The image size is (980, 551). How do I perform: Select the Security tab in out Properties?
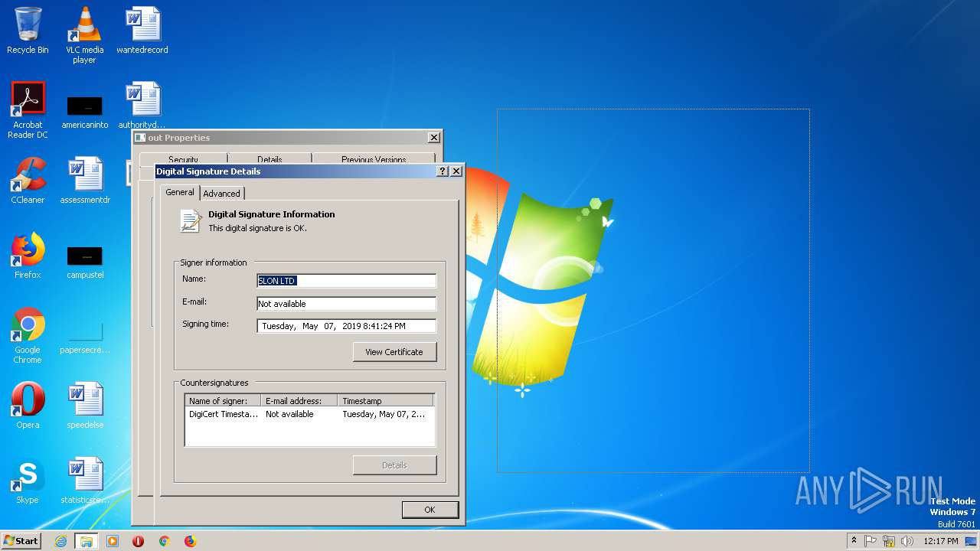(183, 160)
